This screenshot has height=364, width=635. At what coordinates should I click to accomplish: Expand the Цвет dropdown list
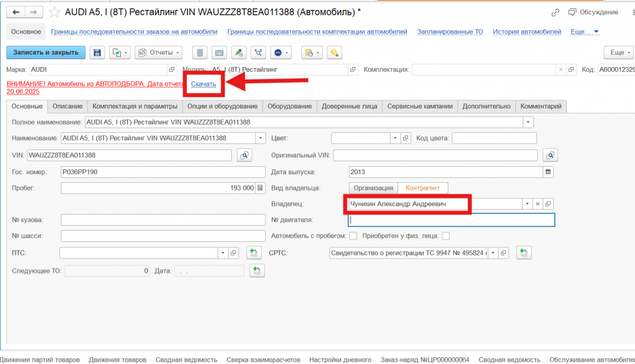click(x=394, y=138)
